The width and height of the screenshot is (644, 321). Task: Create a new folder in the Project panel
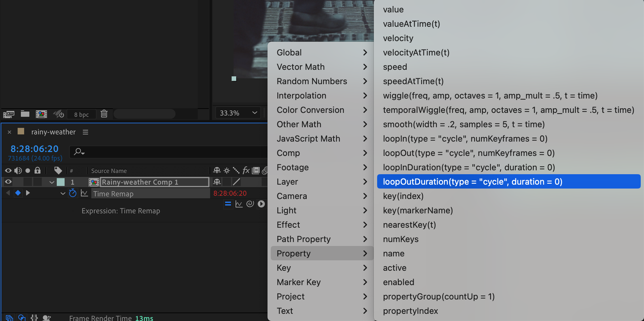(x=25, y=114)
